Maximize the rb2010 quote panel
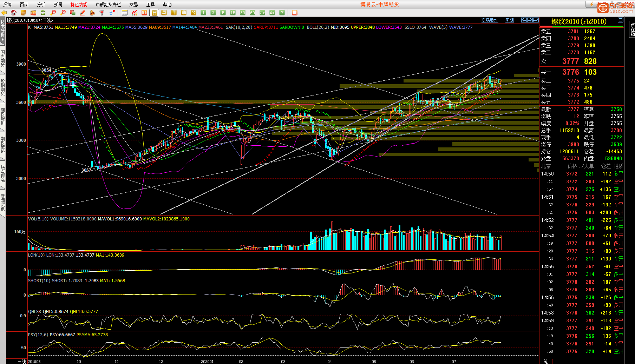 621,20
